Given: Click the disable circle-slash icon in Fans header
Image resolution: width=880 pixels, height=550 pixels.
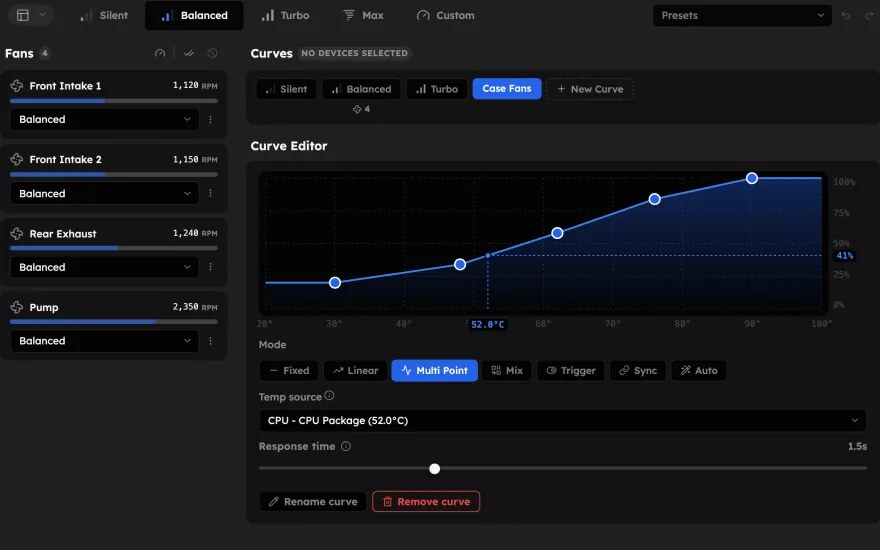Looking at the screenshot, I should tap(212, 53).
